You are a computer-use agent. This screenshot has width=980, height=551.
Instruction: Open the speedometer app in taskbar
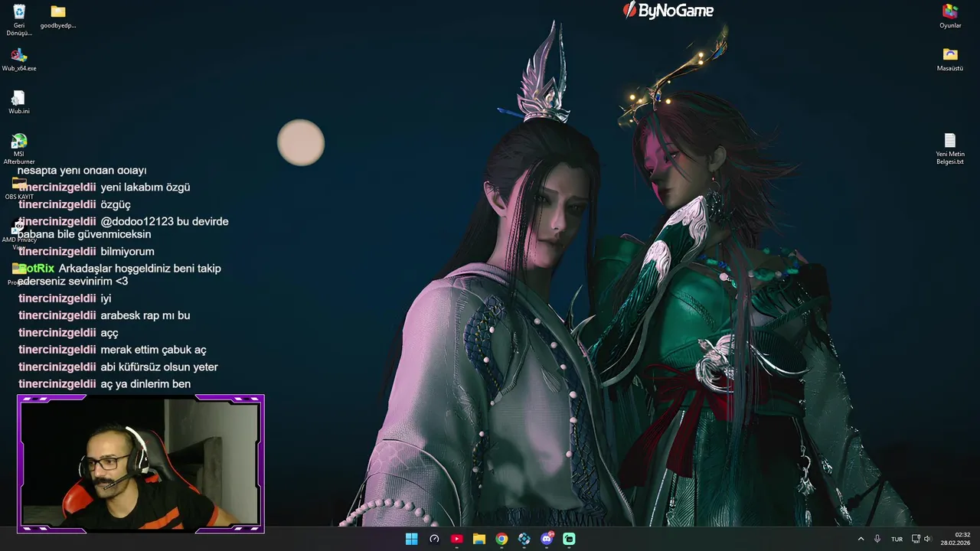click(434, 539)
